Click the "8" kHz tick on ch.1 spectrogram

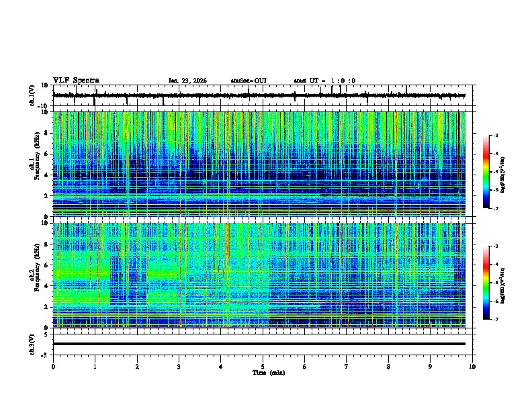[x=46, y=133]
